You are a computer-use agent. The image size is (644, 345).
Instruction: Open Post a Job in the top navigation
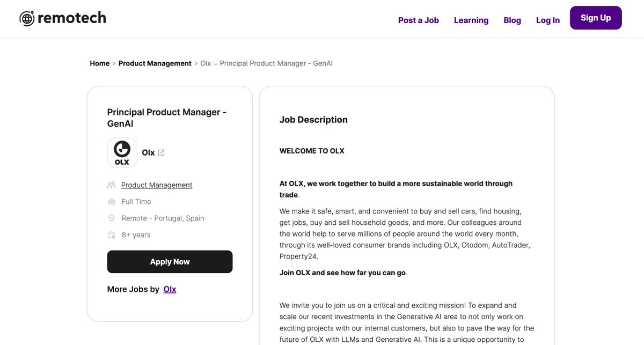(x=419, y=20)
